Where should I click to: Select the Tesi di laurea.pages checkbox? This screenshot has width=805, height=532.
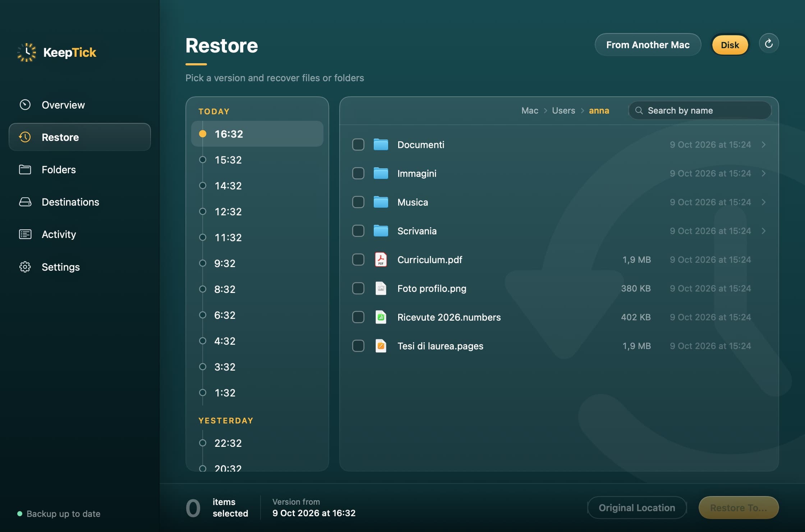point(358,345)
